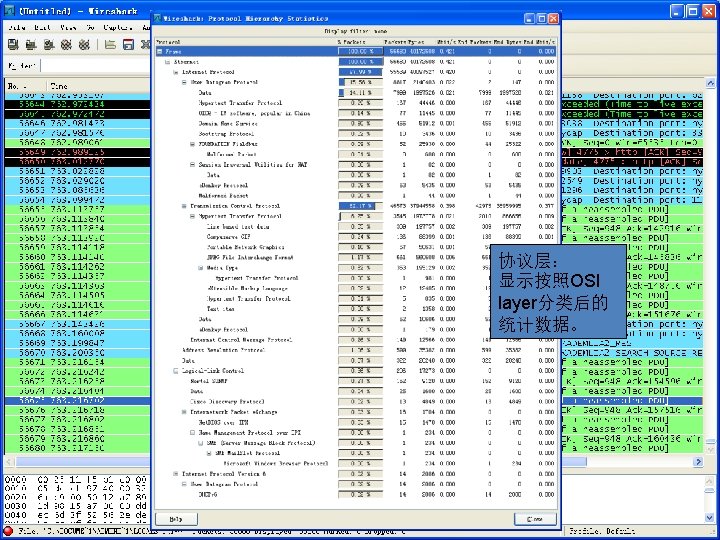Screen dimensions: 720x540
Task: Click the start capture toolbar icon
Action: [49, 45]
